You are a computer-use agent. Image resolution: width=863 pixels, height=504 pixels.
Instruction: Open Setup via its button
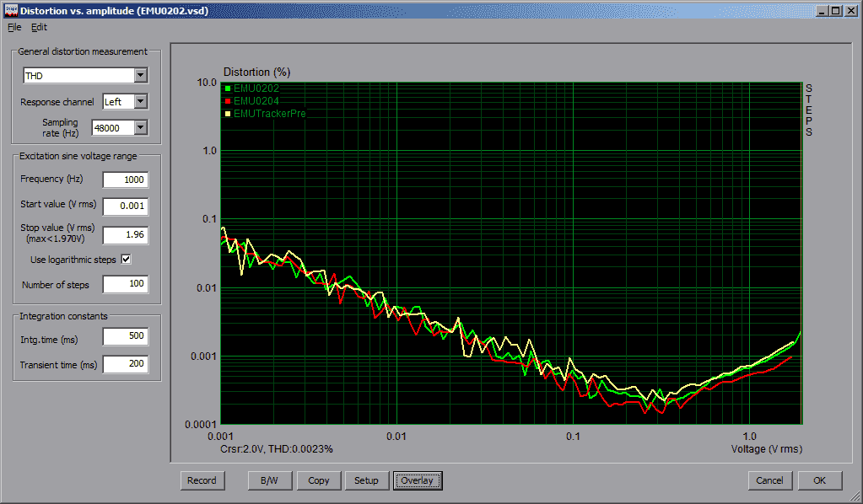click(366, 480)
